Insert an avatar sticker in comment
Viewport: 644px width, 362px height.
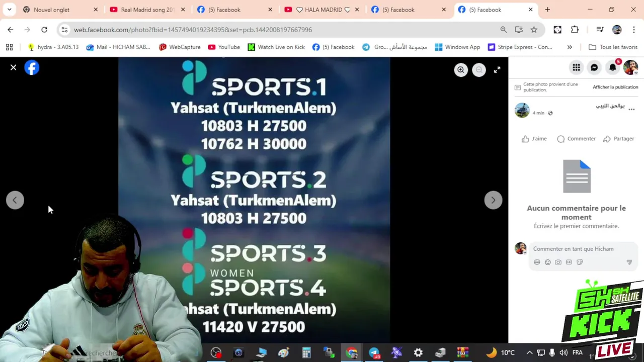pos(537,262)
